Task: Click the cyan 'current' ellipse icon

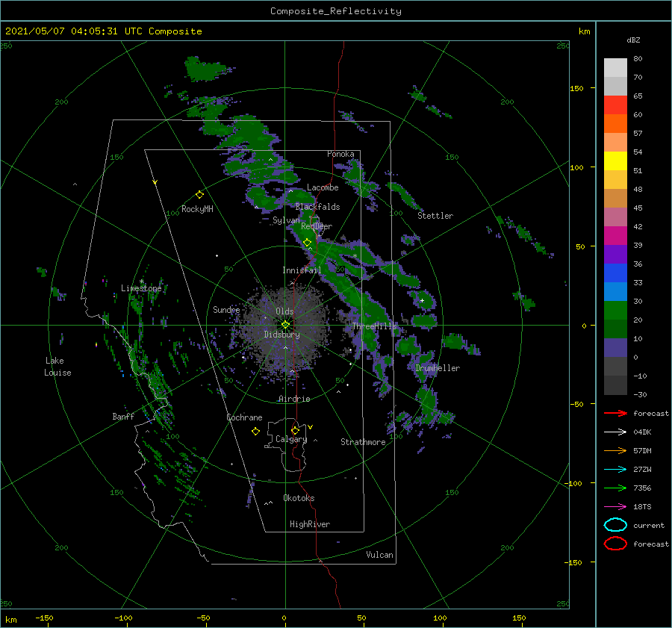Action: coord(615,525)
